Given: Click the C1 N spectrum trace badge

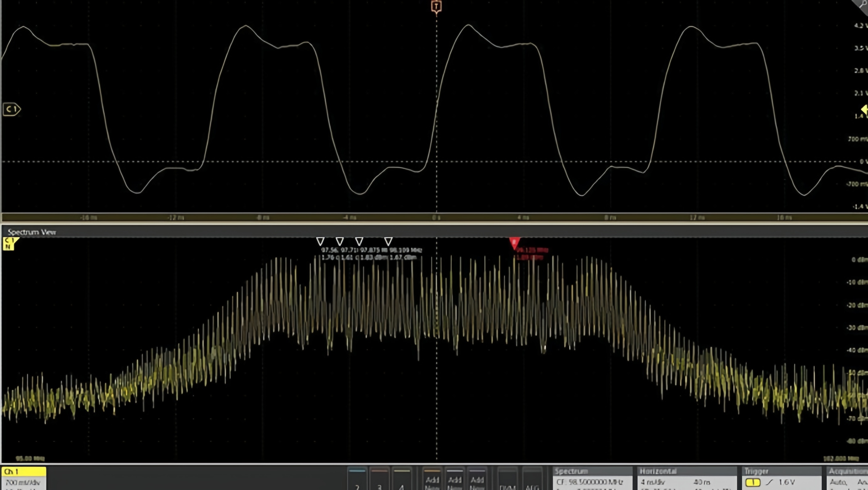Looking at the screenshot, I should click(x=9, y=243).
